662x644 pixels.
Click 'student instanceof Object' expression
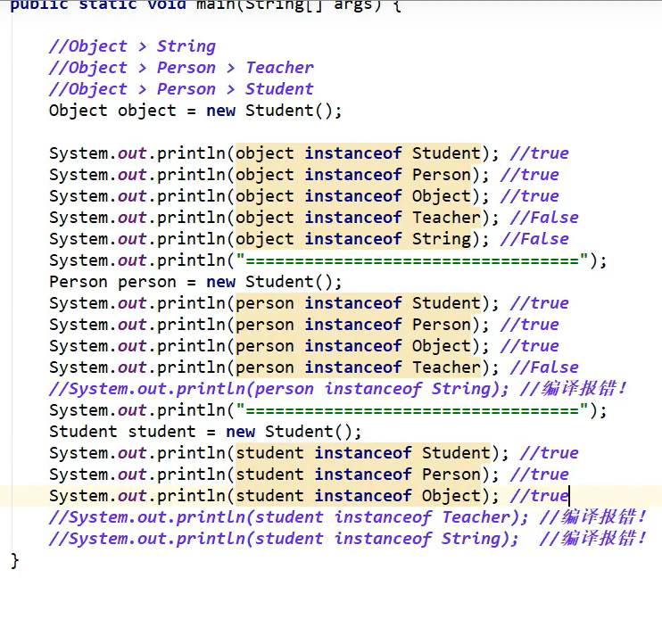point(358,496)
